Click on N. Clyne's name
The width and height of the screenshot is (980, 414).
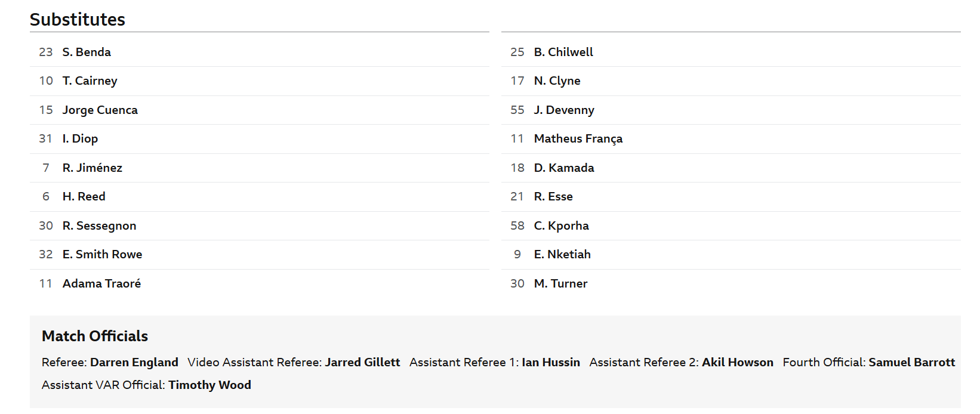click(557, 81)
